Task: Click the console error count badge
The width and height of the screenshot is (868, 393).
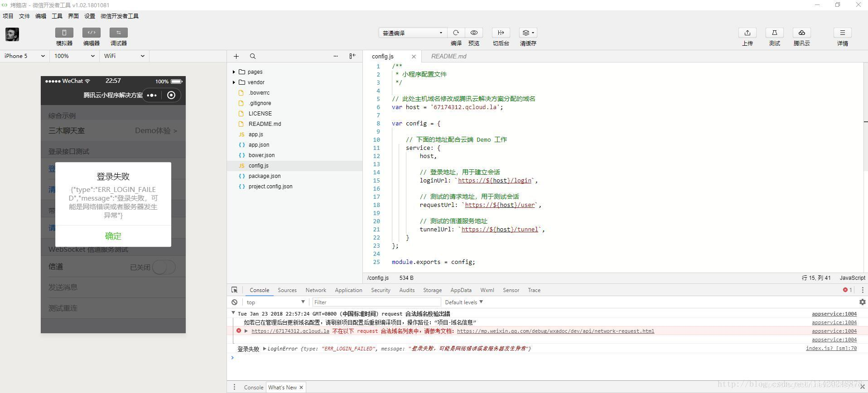Action: 847,290
